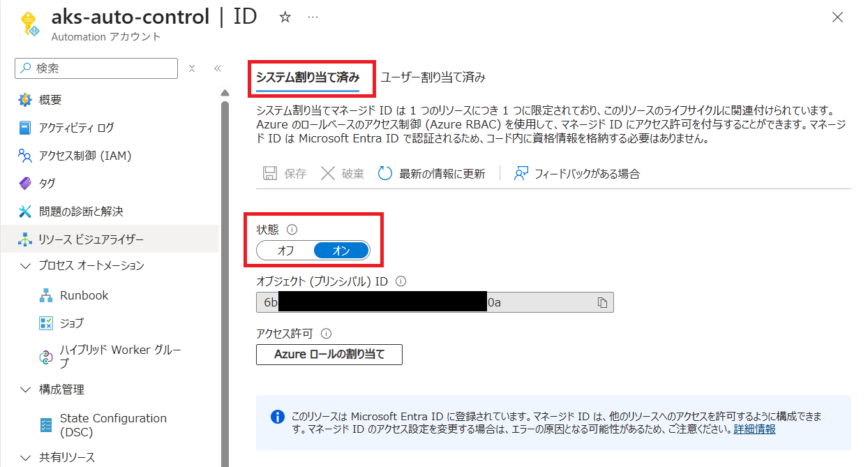Click info icon beside アクセス許可
868x467 pixels.
(326, 334)
